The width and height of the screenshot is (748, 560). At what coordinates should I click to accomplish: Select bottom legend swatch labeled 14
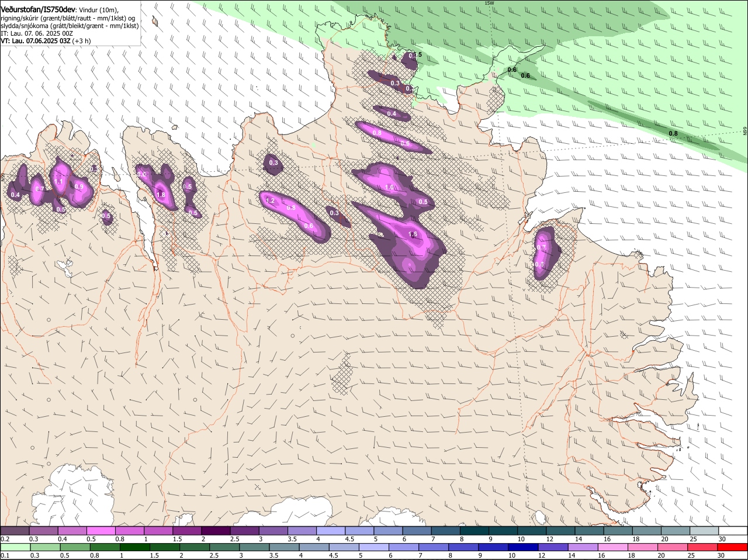[x=584, y=547]
